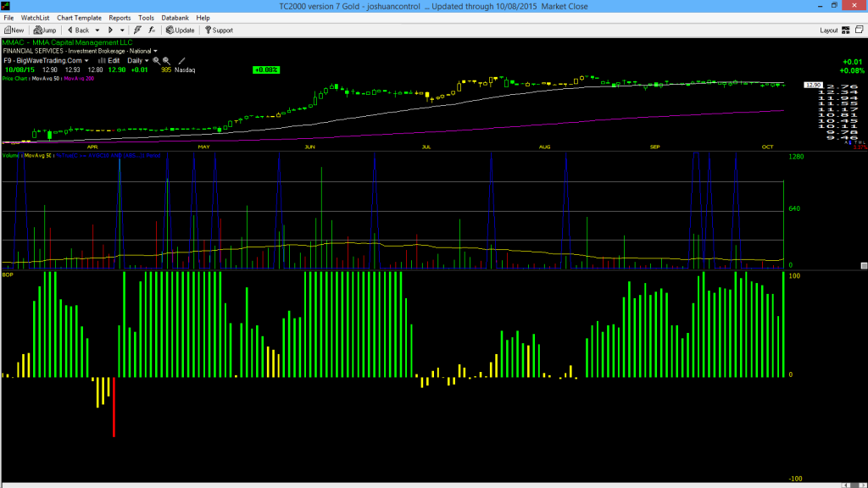This screenshot has width=868, height=488.
Task: Click the cascade windows icon beside Layout
Action: point(860,30)
